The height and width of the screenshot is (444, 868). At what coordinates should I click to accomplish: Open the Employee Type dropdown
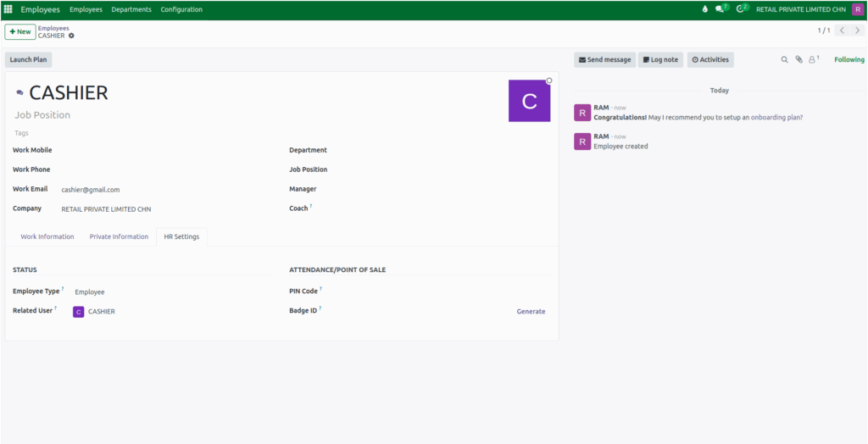click(x=173, y=291)
